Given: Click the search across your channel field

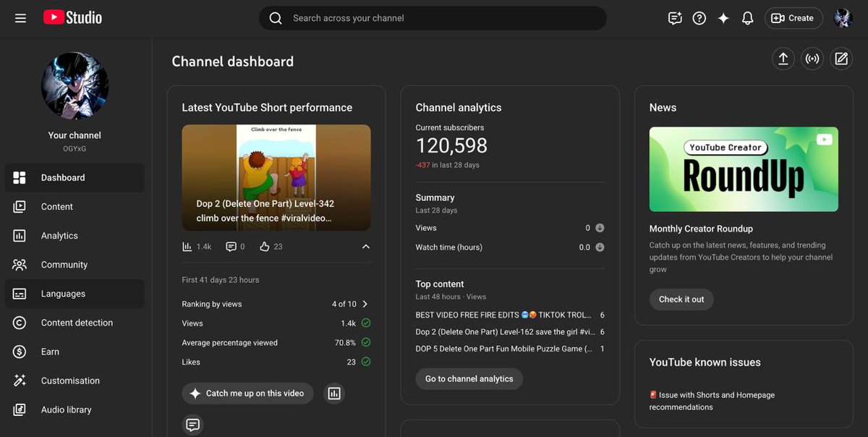Looking at the screenshot, I should [433, 18].
